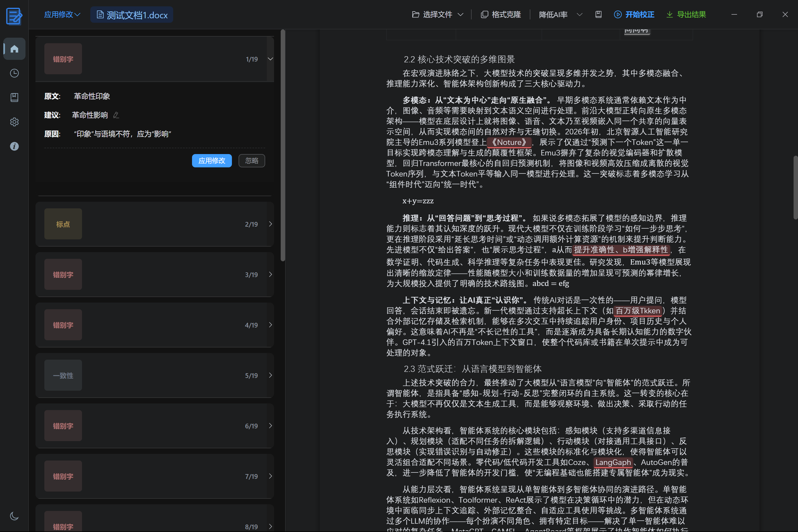This screenshot has width=798, height=532.
Task: Click the edit pencil next to 革命性影响
Action: pos(116,115)
